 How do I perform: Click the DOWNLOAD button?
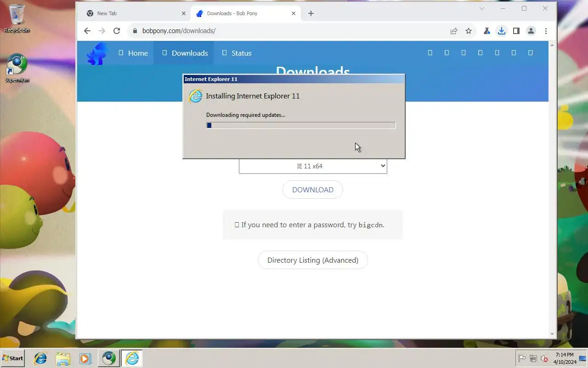313,190
